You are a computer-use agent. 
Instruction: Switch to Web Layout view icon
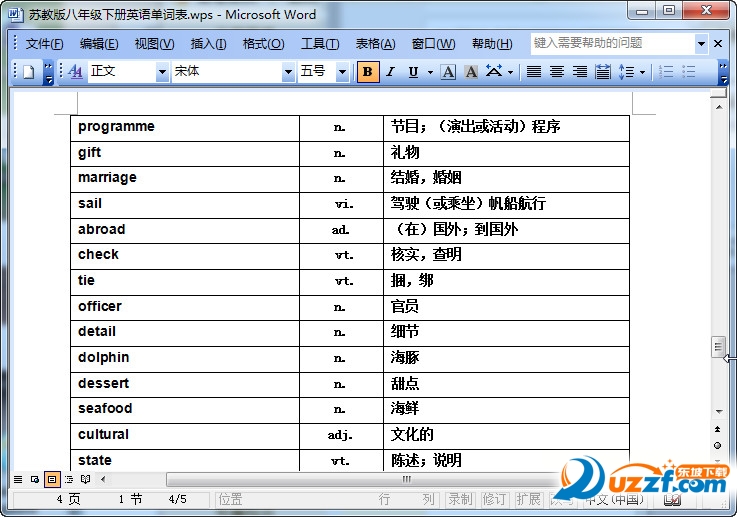pyautogui.click(x=35, y=479)
